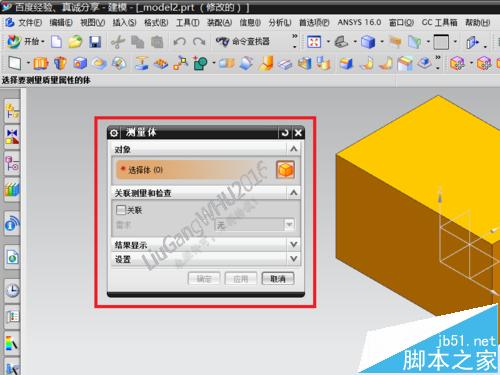The height and width of the screenshot is (375, 500).
Task: Undo the last action
Action: coord(180,42)
